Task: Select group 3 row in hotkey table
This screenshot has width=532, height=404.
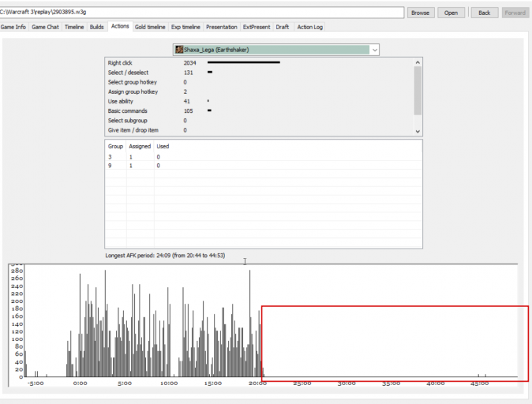Action: pos(264,157)
